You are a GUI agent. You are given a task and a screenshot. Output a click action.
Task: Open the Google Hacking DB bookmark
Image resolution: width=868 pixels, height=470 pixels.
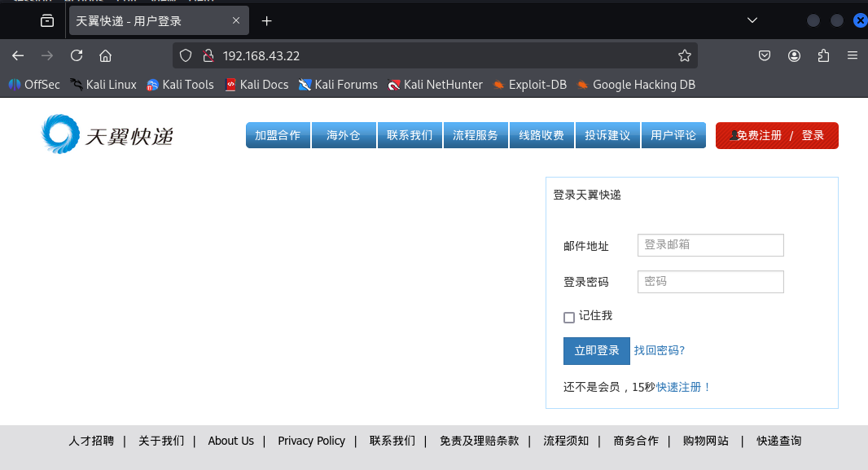pos(636,85)
